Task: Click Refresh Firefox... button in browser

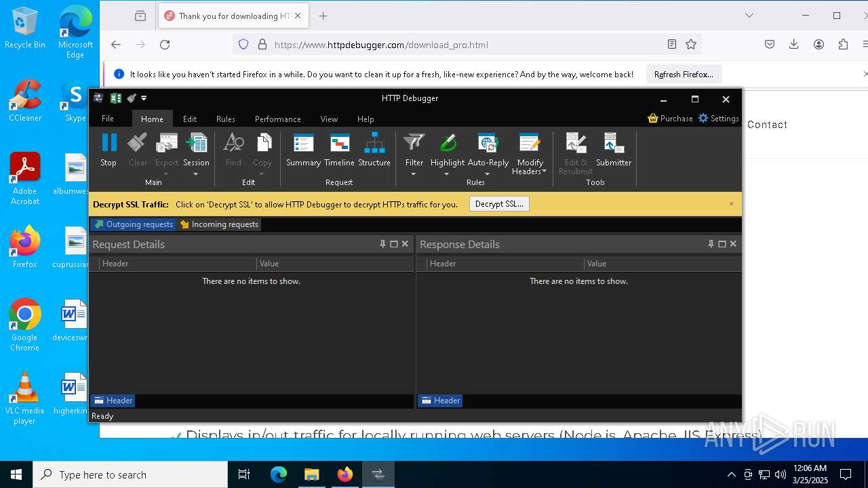Action: (x=684, y=75)
